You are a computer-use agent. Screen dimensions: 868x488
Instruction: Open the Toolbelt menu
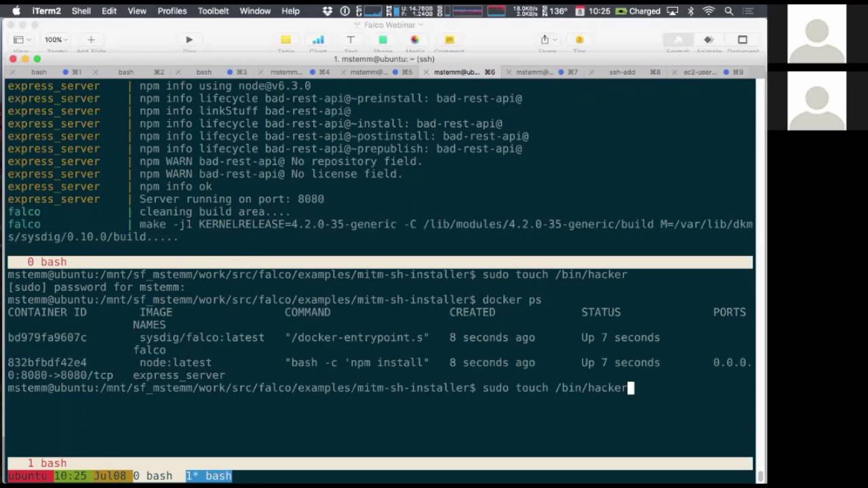[214, 11]
